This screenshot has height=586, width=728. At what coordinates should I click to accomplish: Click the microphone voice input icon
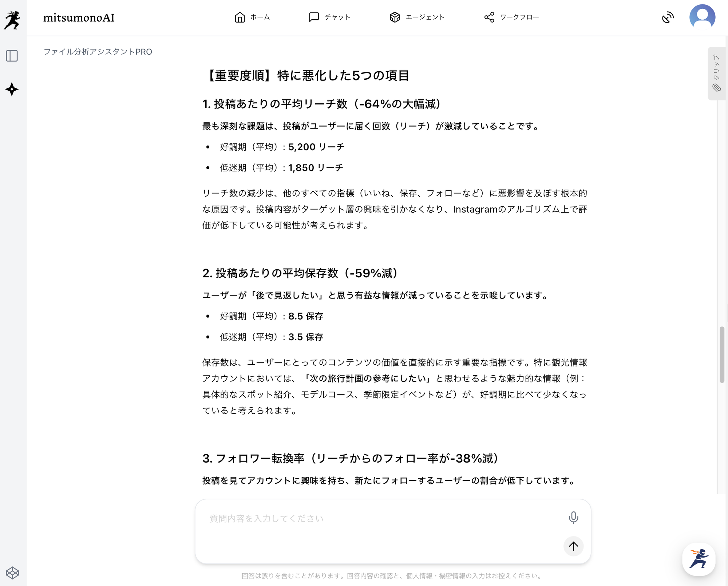573,517
